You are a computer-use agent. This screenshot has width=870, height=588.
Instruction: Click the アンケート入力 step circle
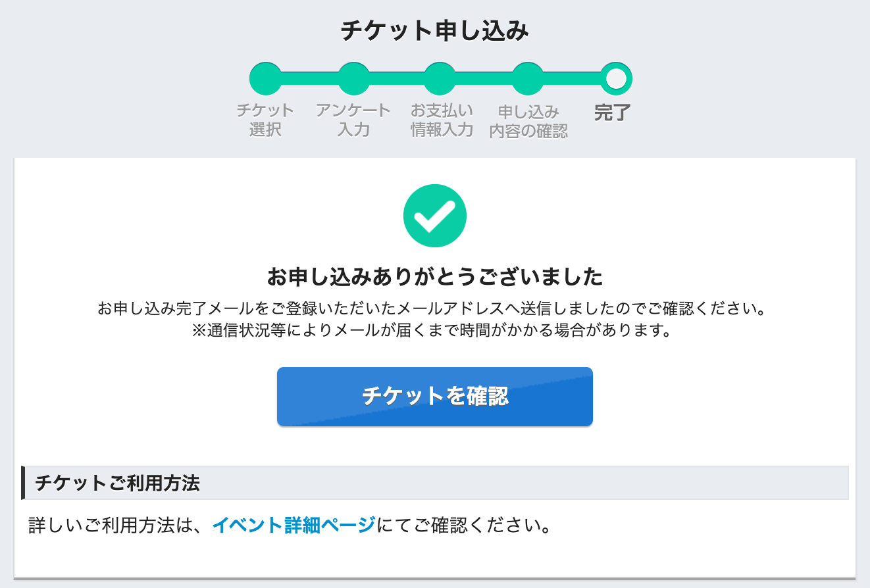click(x=353, y=79)
